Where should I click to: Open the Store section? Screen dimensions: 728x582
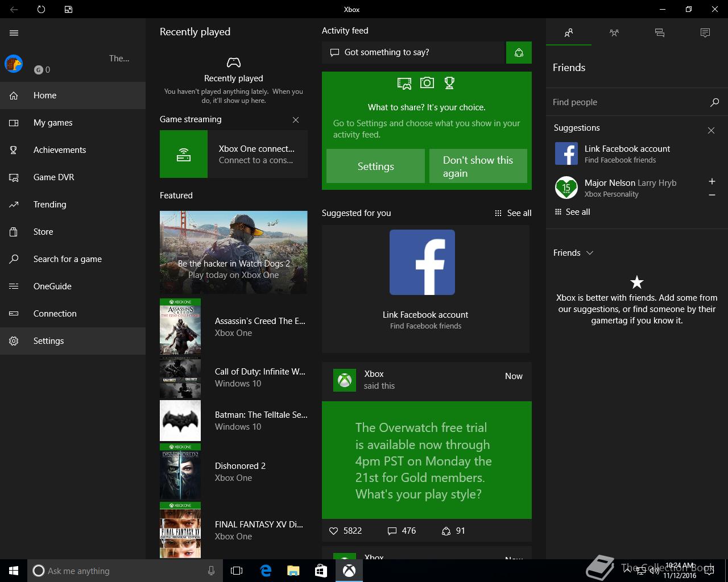coord(73,232)
